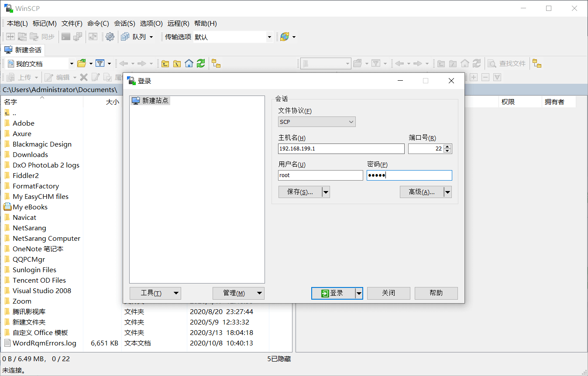The width and height of the screenshot is (588, 376).
Task: Expand the 高级 button dropdown arrow
Action: [x=447, y=192]
